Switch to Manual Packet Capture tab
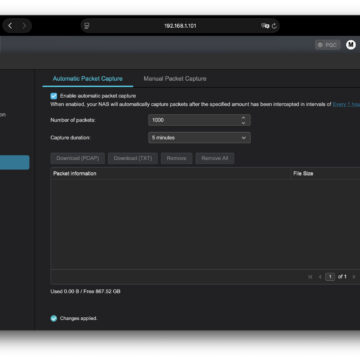 [x=175, y=79]
